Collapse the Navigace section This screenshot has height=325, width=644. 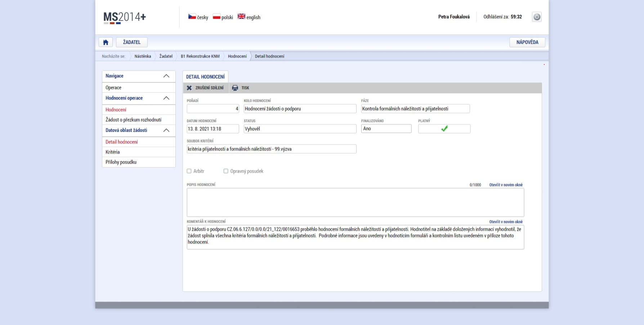166,76
